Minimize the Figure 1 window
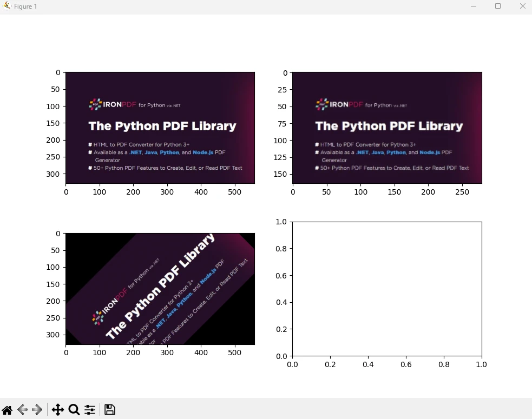 pos(474,6)
